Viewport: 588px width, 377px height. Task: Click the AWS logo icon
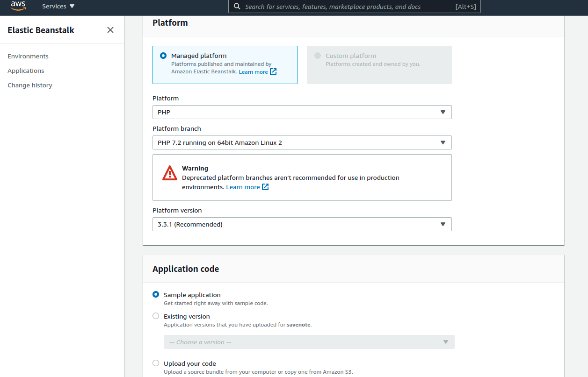tap(18, 6)
